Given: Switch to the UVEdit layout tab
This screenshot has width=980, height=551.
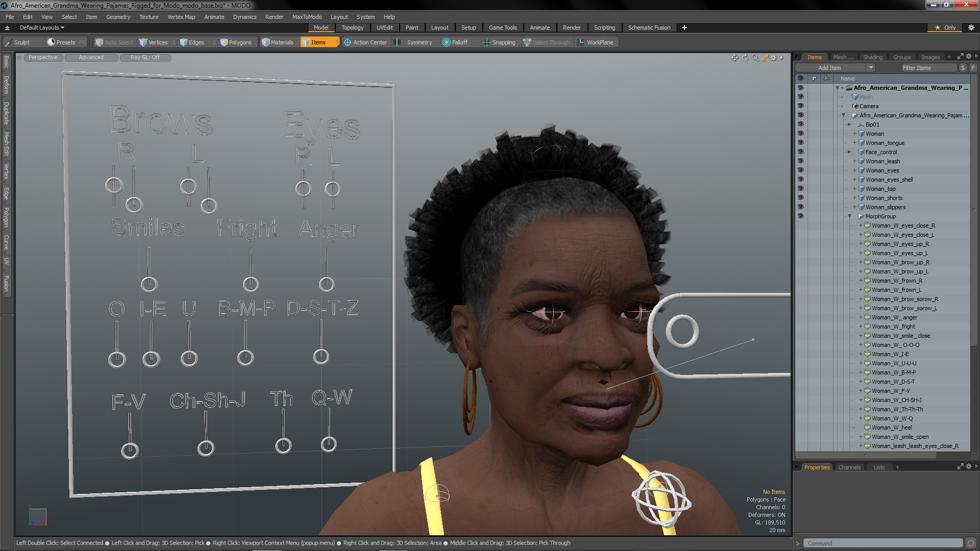Looking at the screenshot, I should pos(384,28).
